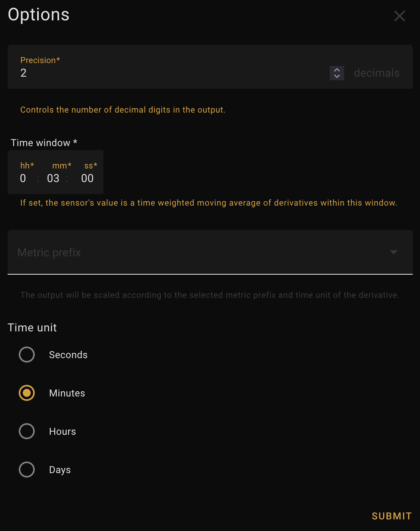
Task: Click the Precision stepper down arrow
Action: [x=337, y=76]
